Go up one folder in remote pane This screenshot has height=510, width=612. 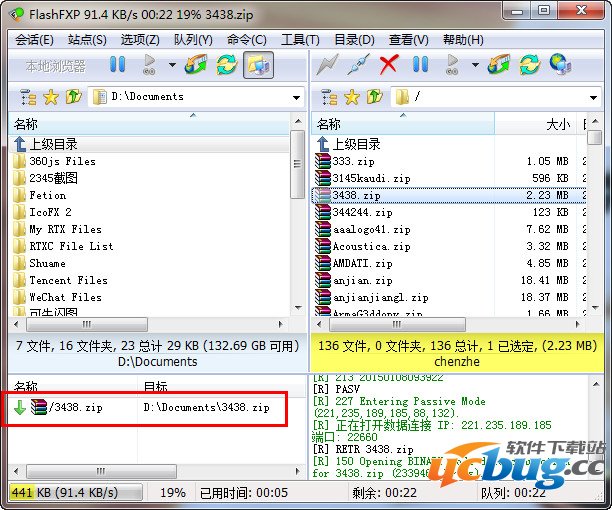(x=373, y=97)
